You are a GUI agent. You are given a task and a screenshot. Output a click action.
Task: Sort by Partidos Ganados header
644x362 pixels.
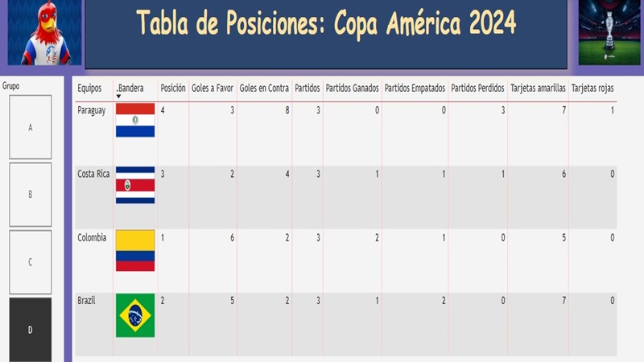353,88
